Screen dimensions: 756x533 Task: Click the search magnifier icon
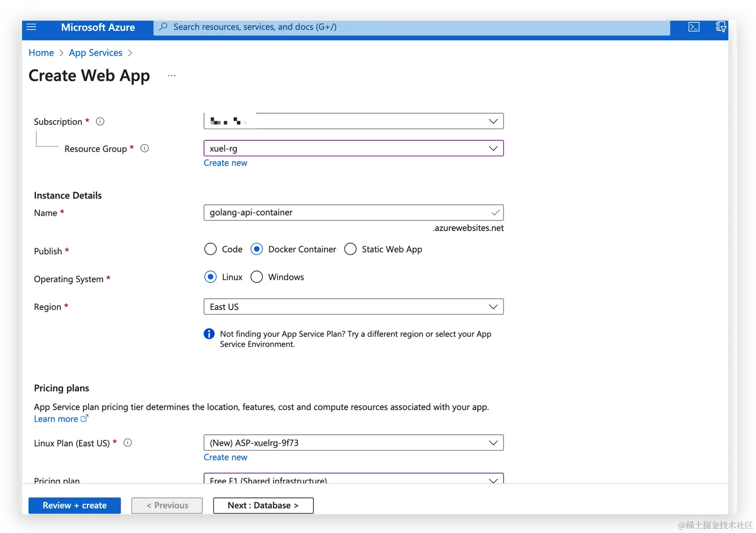(163, 27)
